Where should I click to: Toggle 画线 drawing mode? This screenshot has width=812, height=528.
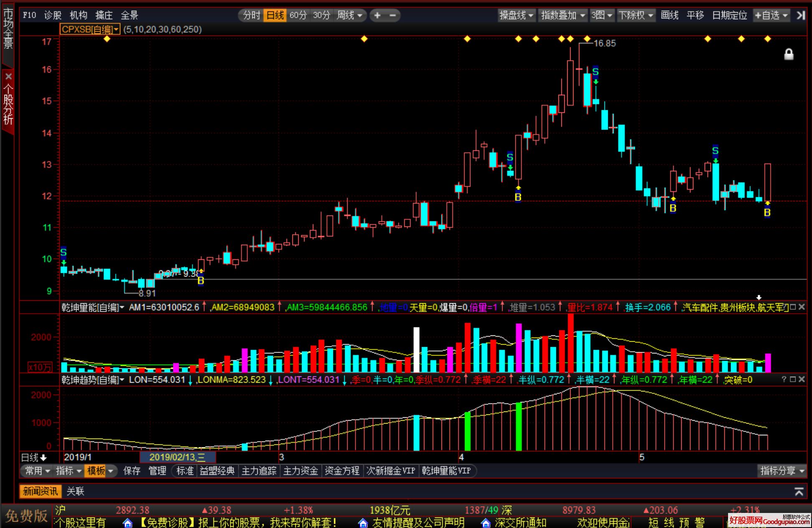pyautogui.click(x=670, y=15)
